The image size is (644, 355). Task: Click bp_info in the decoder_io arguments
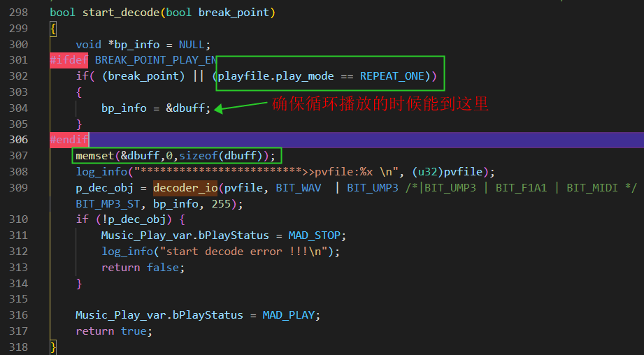(x=176, y=203)
